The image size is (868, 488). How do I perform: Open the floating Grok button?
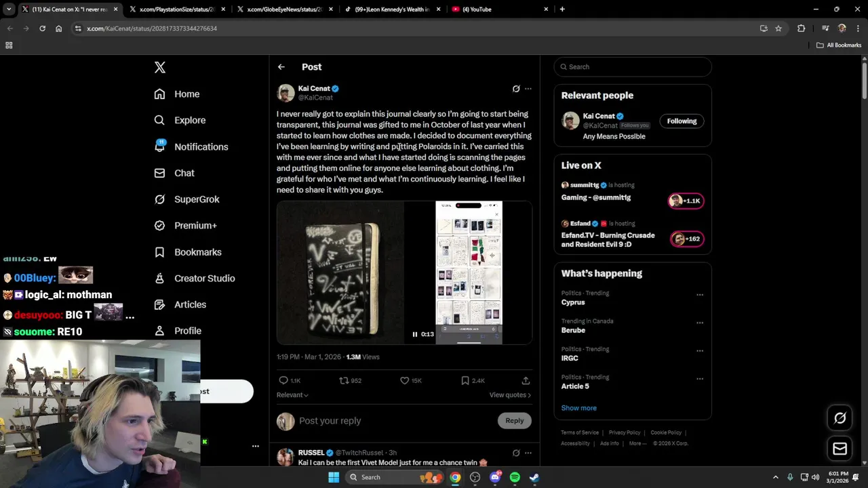(x=840, y=418)
